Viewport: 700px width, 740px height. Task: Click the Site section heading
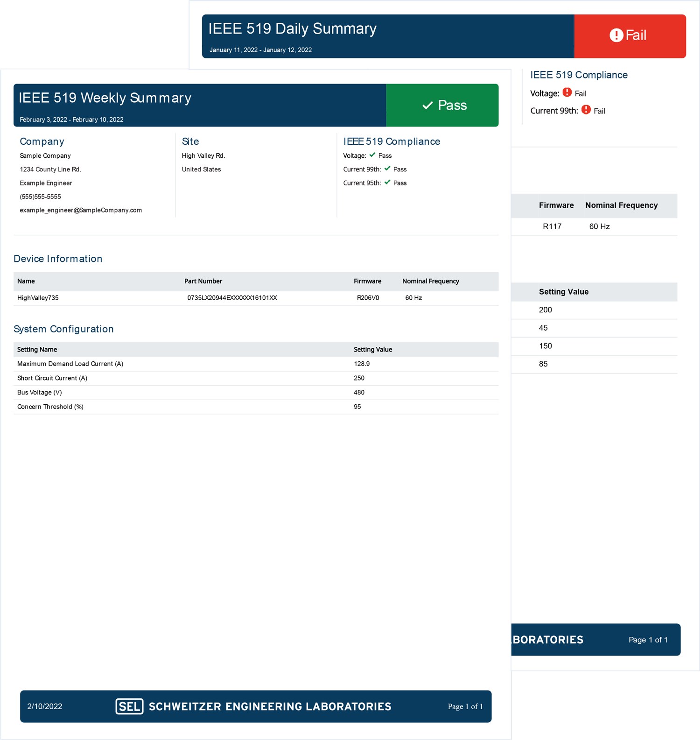pos(190,141)
